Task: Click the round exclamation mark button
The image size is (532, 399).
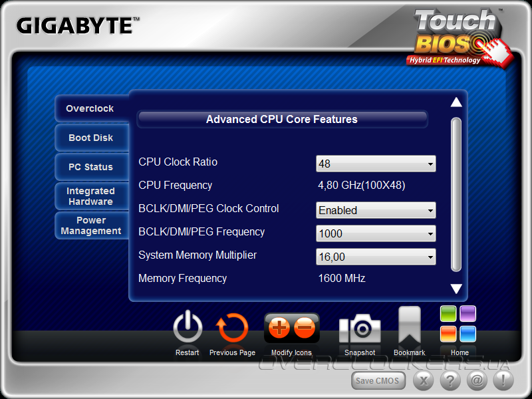Action: [503, 380]
